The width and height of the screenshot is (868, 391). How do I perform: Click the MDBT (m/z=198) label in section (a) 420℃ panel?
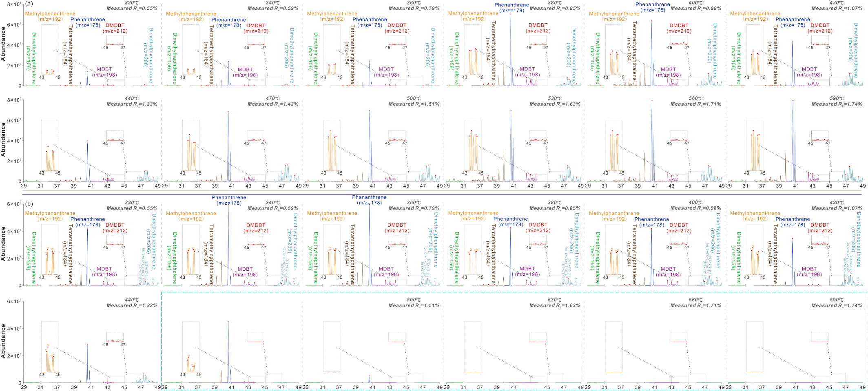point(809,72)
